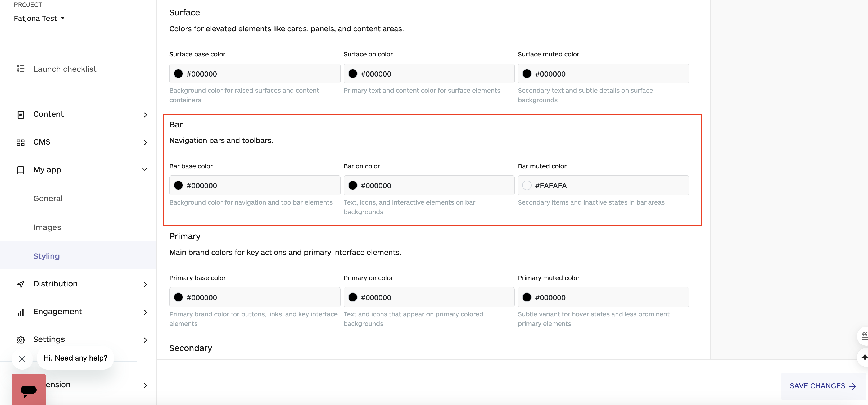This screenshot has width=868, height=405.
Task: Select Styling in the sidebar
Action: [x=47, y=256]
